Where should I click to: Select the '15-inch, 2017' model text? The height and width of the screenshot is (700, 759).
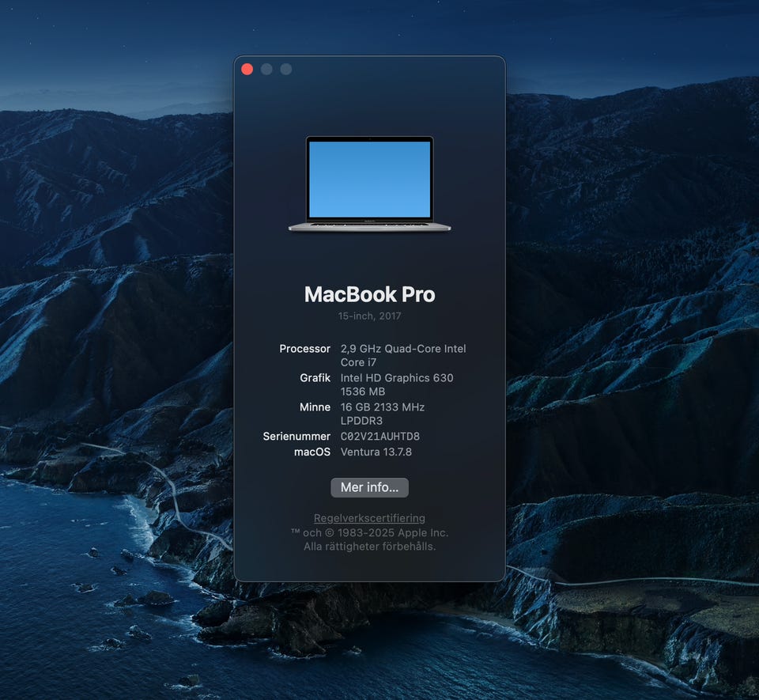369,316
